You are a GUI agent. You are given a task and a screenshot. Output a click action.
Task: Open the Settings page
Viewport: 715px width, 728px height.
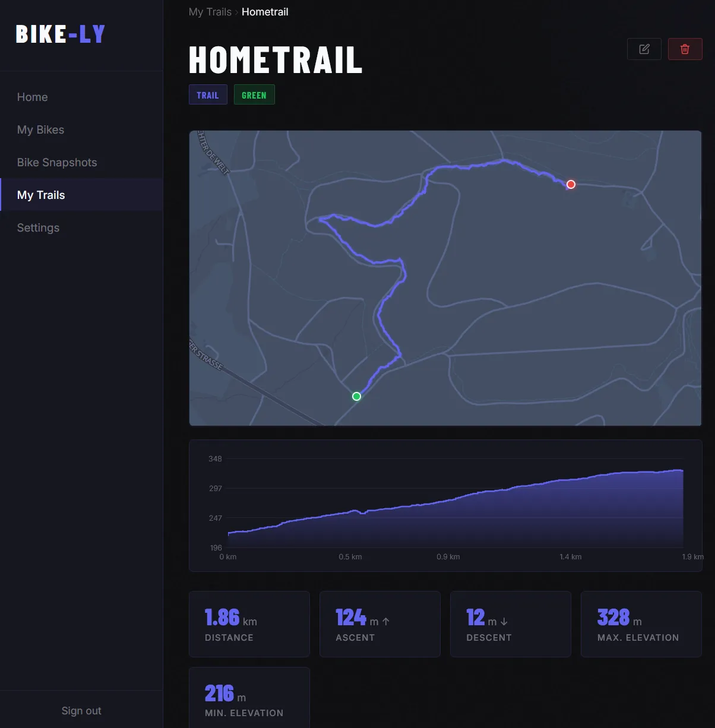[38, 227]
